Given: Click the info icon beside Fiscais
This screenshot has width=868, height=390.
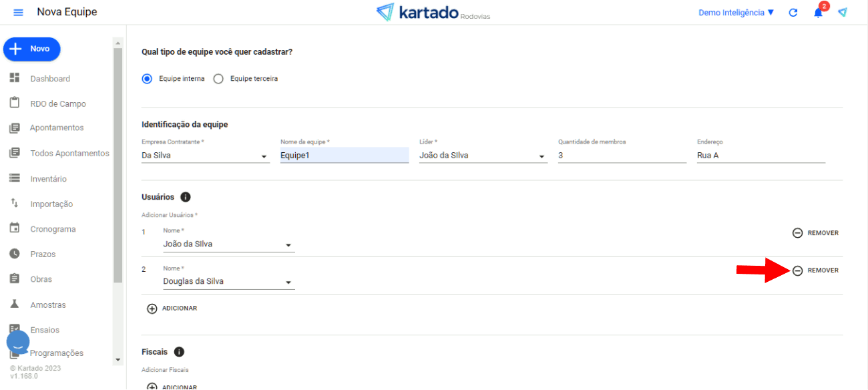Looking at the screenshot, I should [179, 352].
